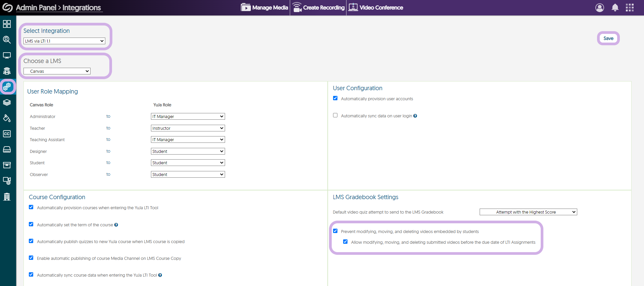Click the YuJa logo icon
This screenshot has height=286, width=644.
7,7
